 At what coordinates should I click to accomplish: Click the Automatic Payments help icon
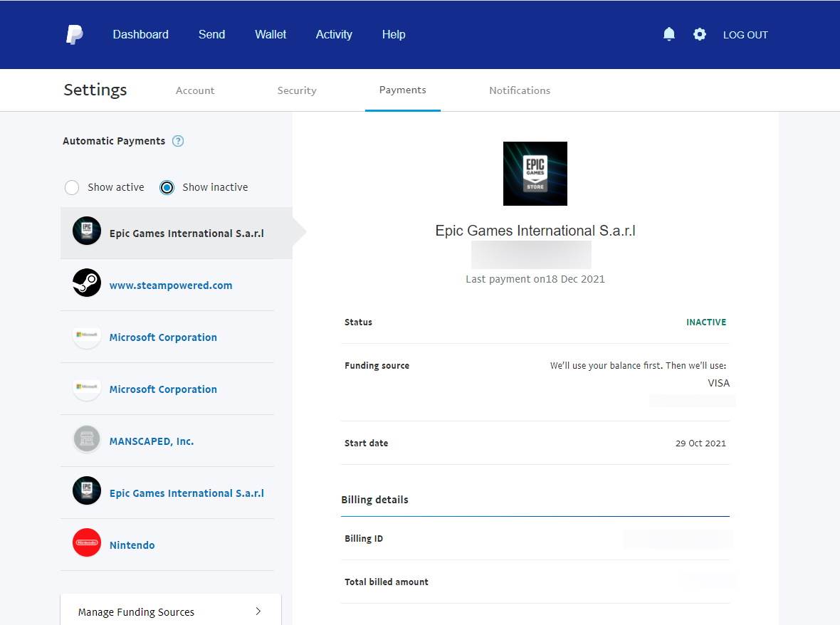click(x=177, y=141)
